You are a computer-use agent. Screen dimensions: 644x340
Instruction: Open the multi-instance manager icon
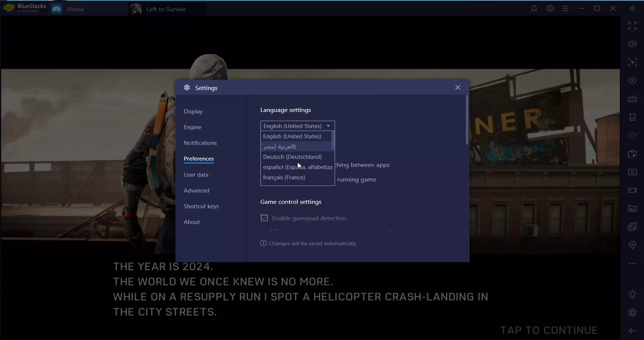[632, 227]
